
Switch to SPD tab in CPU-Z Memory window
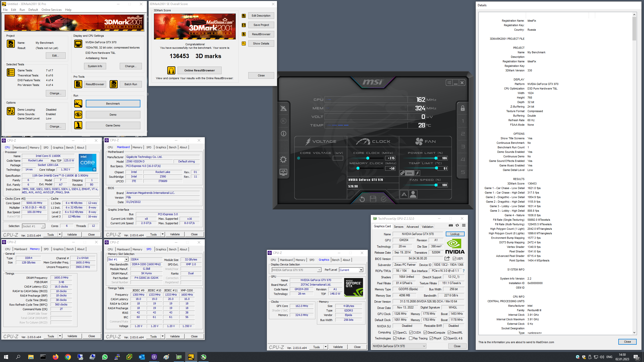point(46,249)
